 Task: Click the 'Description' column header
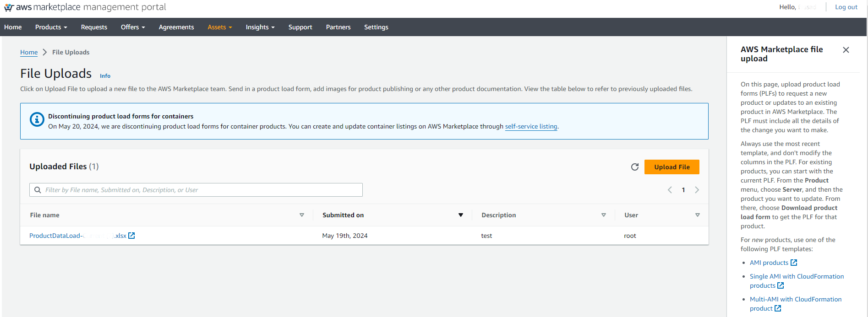pyautogui.click(x=499, y=215)
